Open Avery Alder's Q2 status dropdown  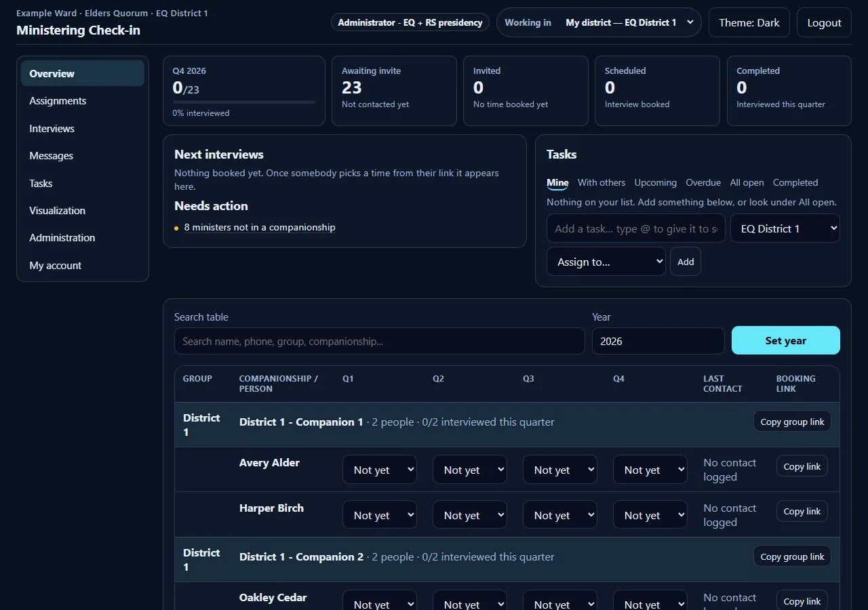(x=469, y=470)
